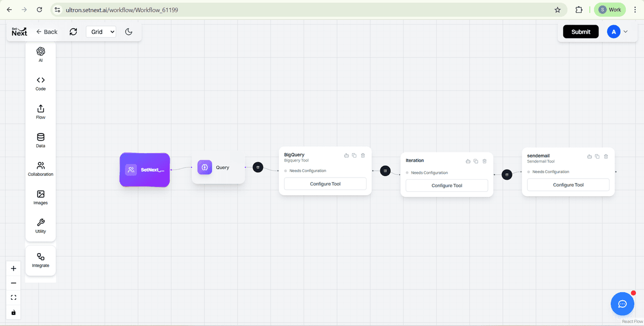
Task: Click the robot icon on sendemail node
Action: (589, 157)
